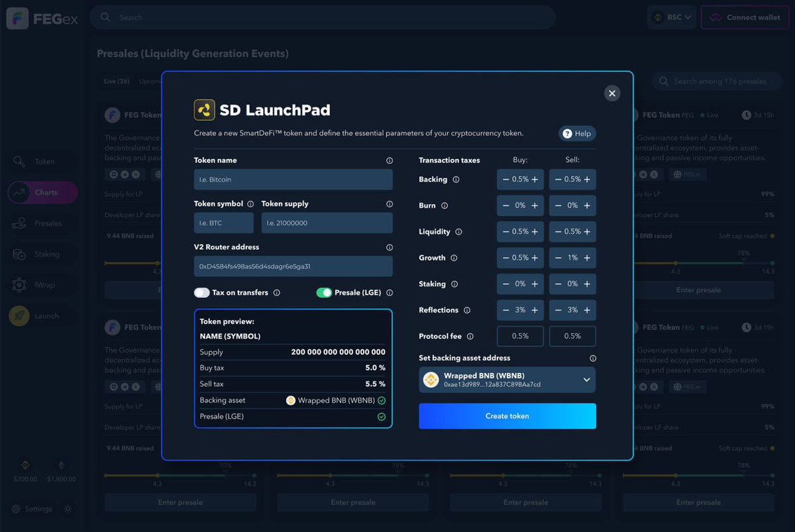Show info for Token supply
The width and height of the screenshot is (795, 532).
[390, 204]
